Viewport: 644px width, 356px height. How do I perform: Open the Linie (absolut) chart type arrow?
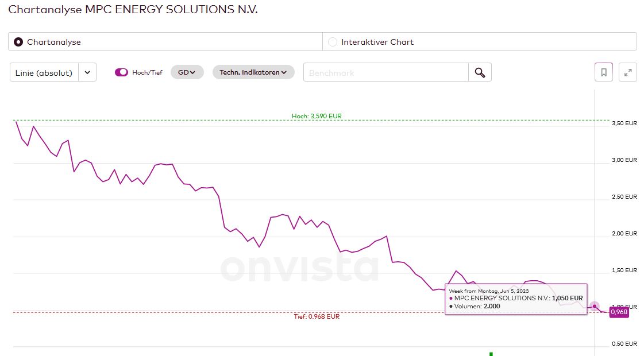[x=87, y=72]
